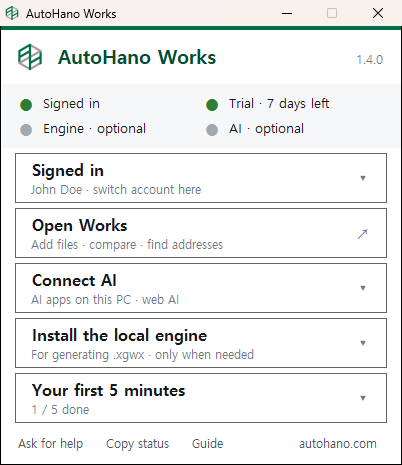
Task: Close the AutoHano Works window
Action: coord(378,13)
